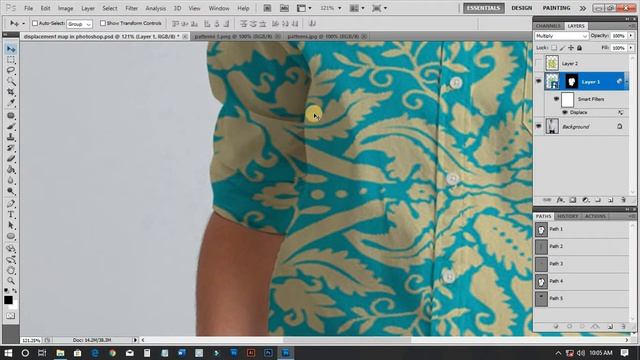Image resolution: width=640 pixels, height=360 pixels.
Task: Click the Quick Mask mode icon
Action: tap(11, 316)
